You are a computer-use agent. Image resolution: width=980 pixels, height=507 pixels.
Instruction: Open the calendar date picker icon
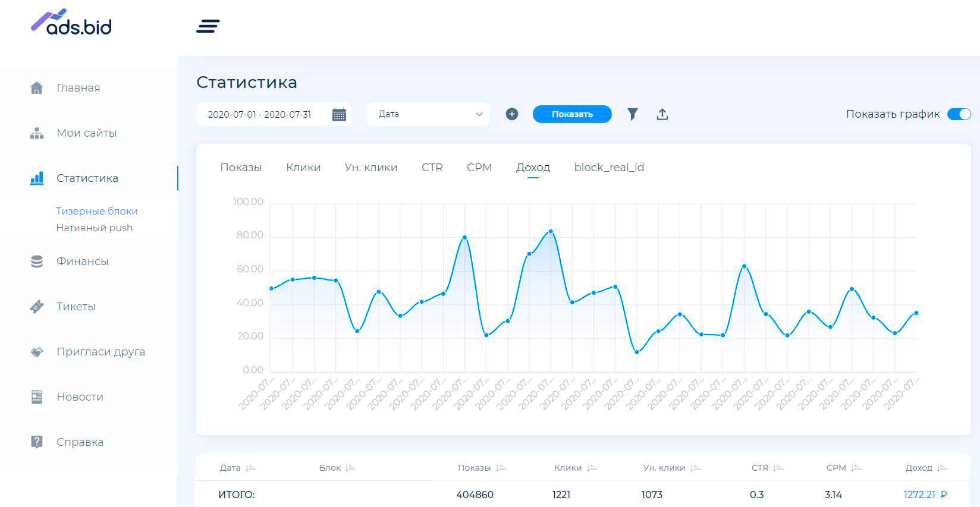(339, 115)
